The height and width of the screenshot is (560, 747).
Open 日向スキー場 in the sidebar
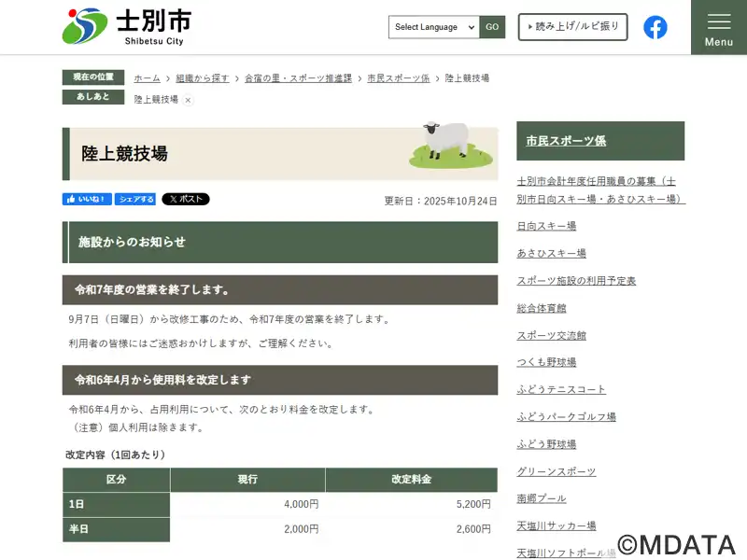click(x=546, y=226)
